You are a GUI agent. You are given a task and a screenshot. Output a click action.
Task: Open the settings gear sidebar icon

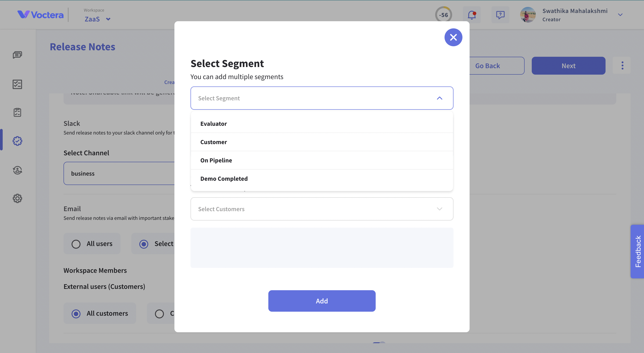pyautogui.click(x=17, y=198)
